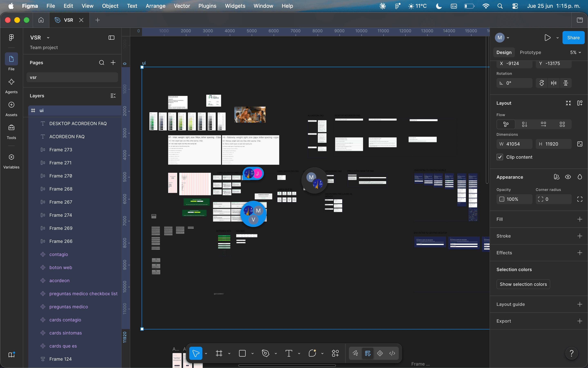Click the Opacity 100% field
The height and width of the screenshot is (368, 588).
514,199
